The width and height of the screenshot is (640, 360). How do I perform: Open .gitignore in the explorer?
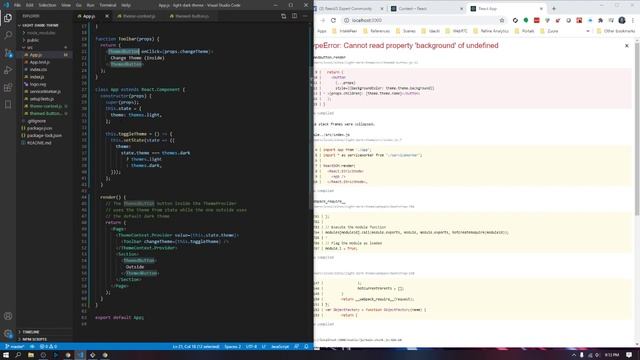coord(36,121)
